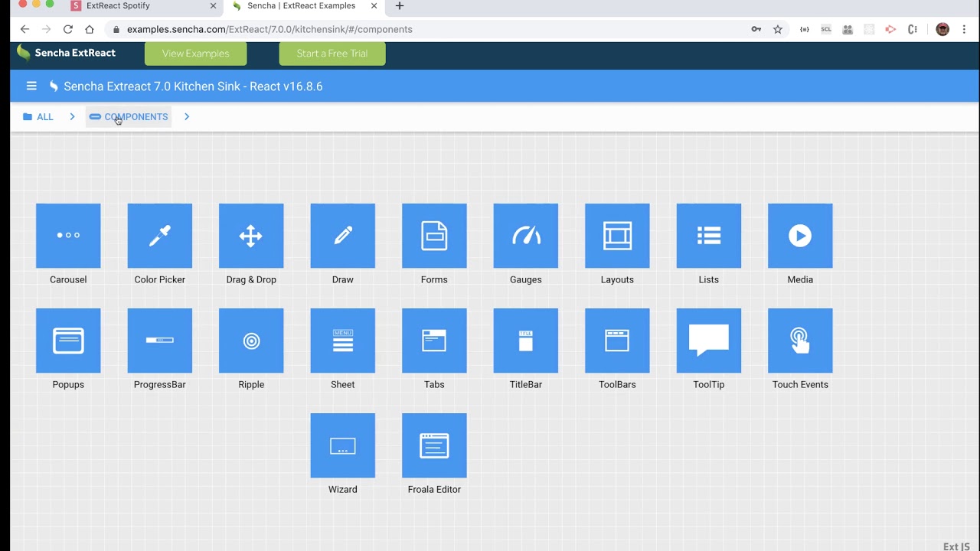This screenshot has width=980, height=551.
Task: Open the browser profile avatar
Action: 942,29
